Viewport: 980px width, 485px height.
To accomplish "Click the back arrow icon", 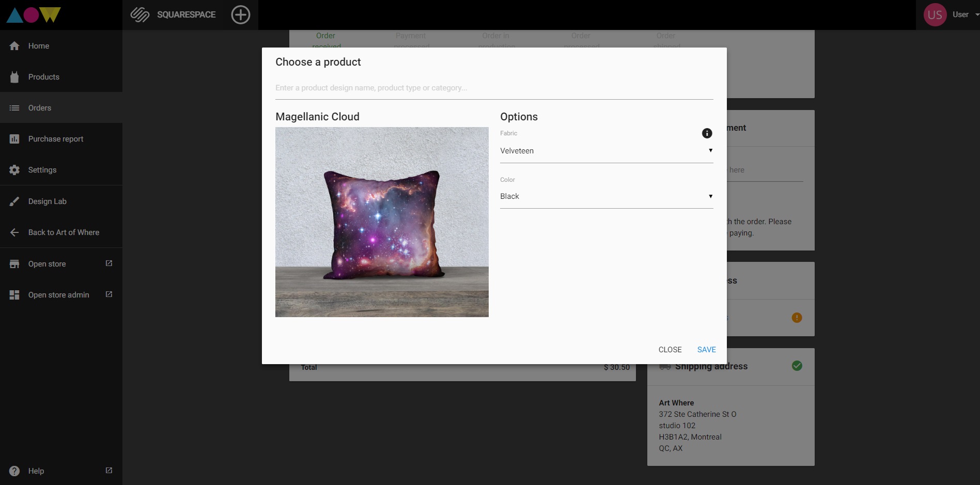I will [14, 232].
